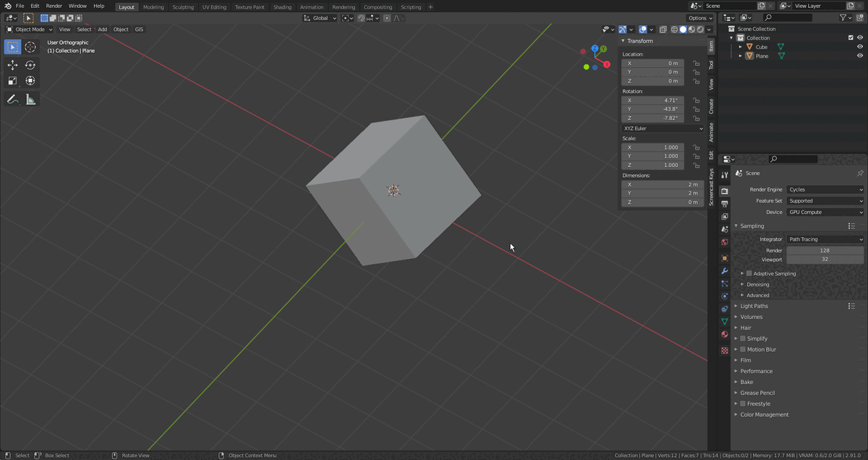Screen dimensions: 868x460
Task: Open the Scene properties tab
Action: 724,229
